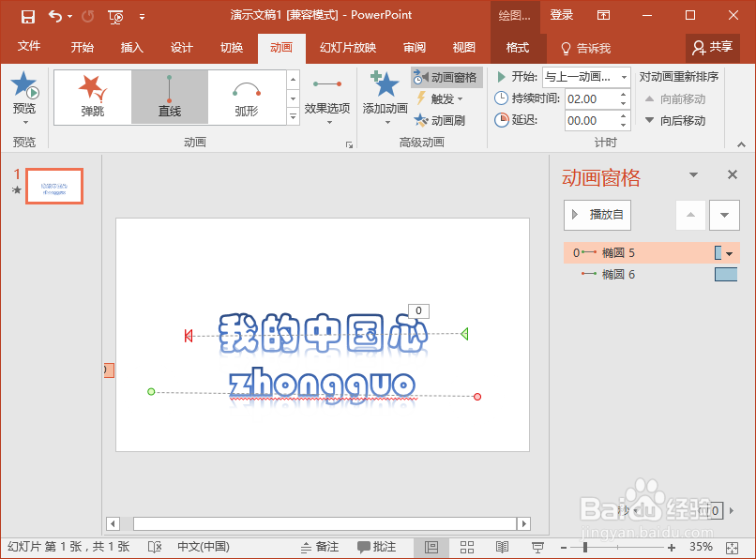Switch to the Home (开始) tab

coord(82,47)
